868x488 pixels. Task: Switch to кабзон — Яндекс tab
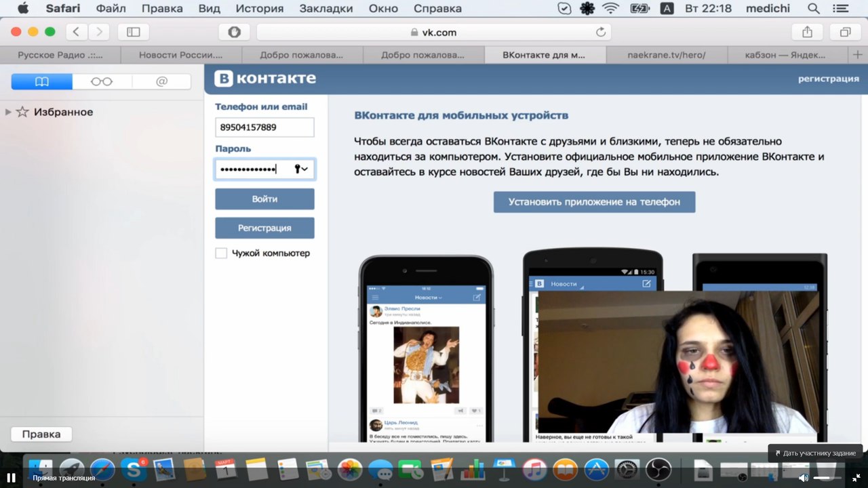pos(788,55)
